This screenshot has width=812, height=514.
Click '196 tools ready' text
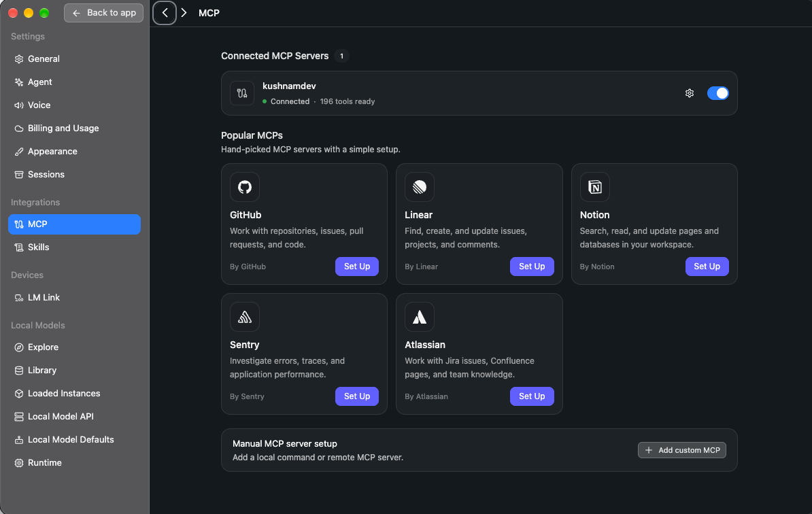coord(347,101)
